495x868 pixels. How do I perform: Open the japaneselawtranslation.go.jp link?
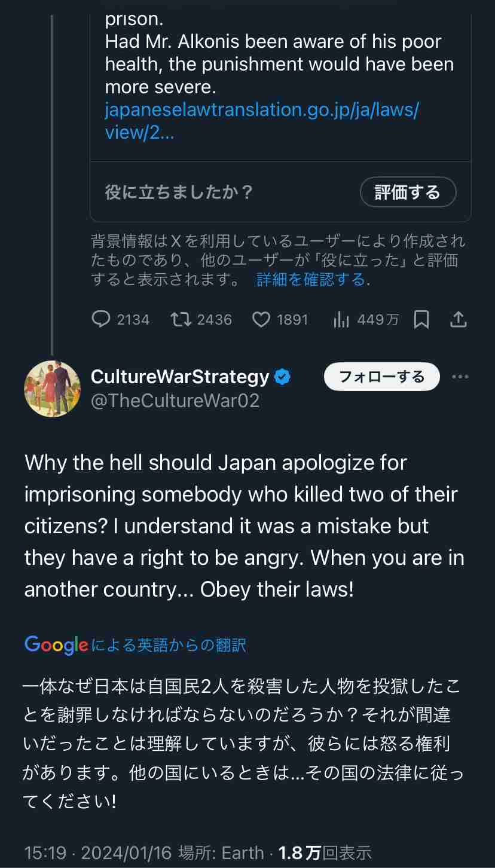click(x=262, y=120)
